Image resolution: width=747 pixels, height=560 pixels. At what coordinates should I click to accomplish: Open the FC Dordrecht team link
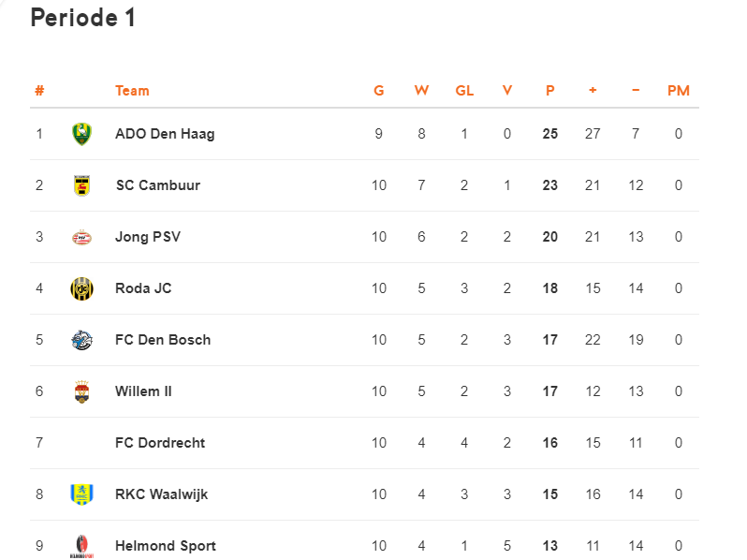[x=160, y=443]
